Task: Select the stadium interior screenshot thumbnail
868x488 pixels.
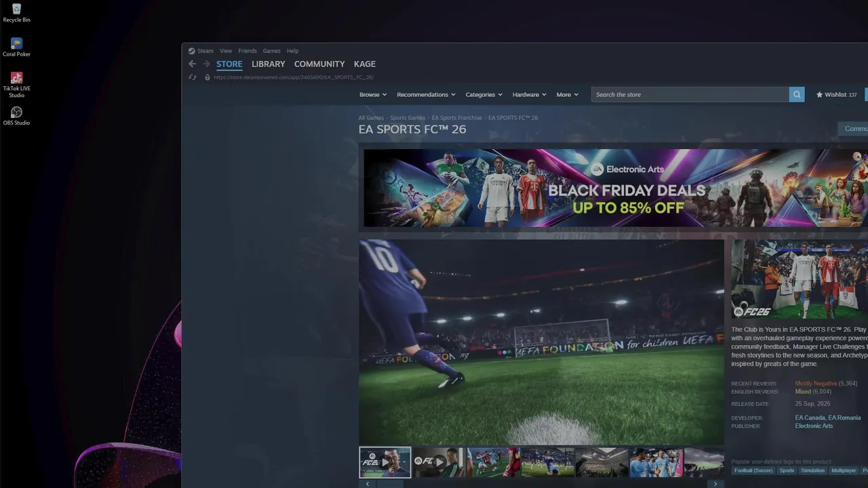Action: pyautogui.click(x=601, y=462)
